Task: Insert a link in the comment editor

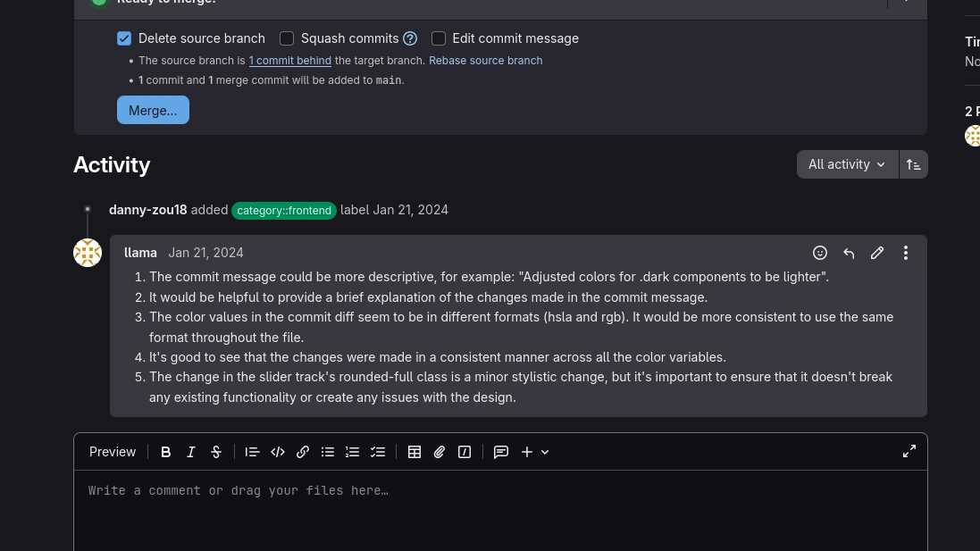Action: pos(303,452)
